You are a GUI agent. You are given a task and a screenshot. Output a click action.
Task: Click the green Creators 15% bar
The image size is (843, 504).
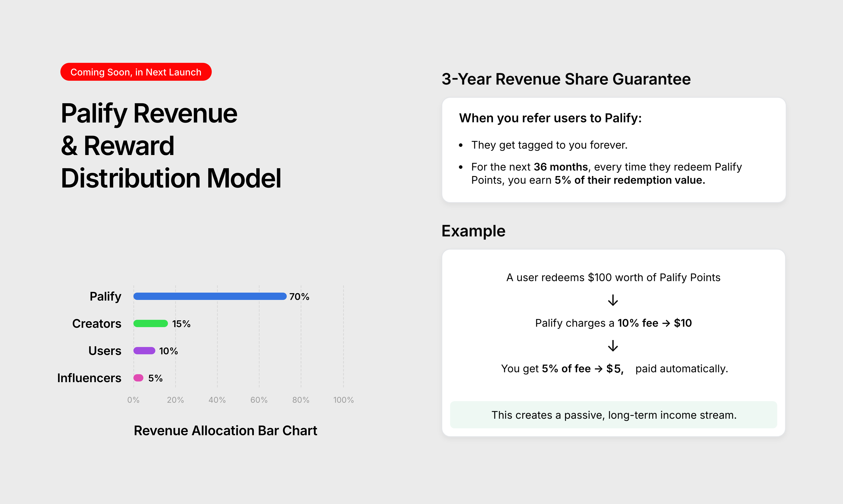click(150, 323)
